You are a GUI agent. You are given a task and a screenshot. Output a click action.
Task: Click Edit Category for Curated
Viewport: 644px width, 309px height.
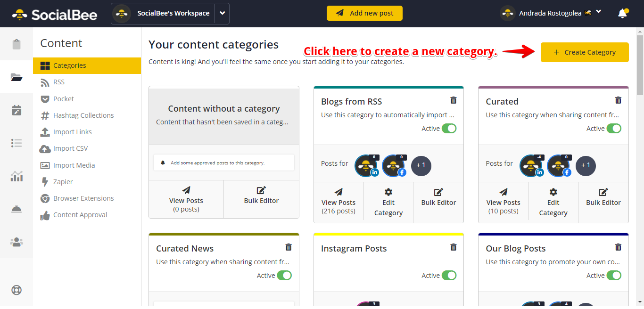click(x=553, y=202)
